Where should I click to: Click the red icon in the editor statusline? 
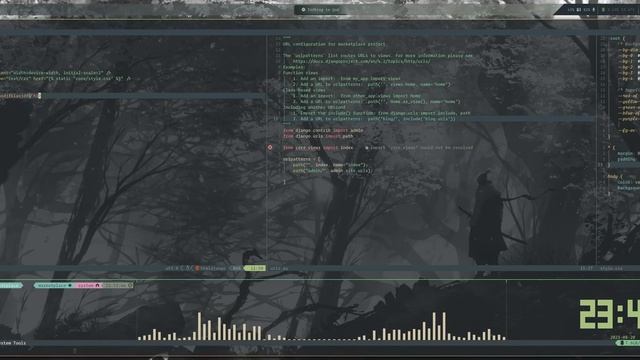tap(197, 268)
